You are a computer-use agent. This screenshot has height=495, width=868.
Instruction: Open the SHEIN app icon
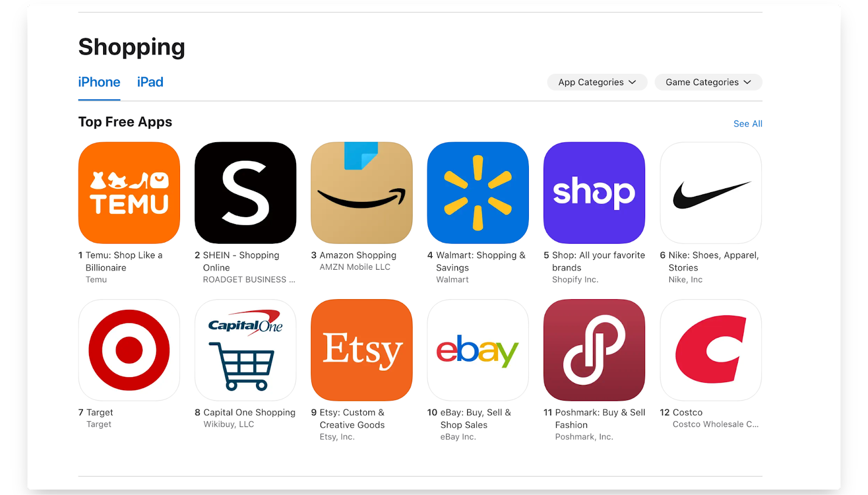[245, 193]
